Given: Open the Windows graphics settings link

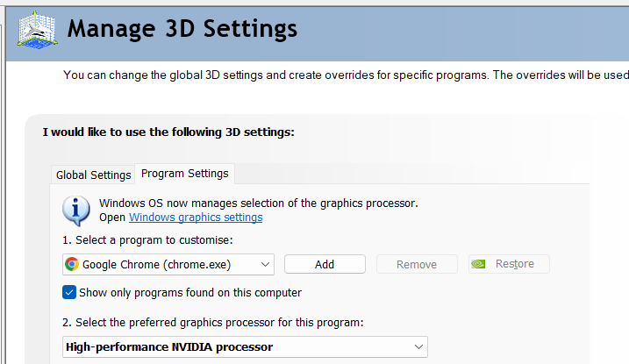Looking at the screenshot, I should pyautogui.click(x=196, y=218).
